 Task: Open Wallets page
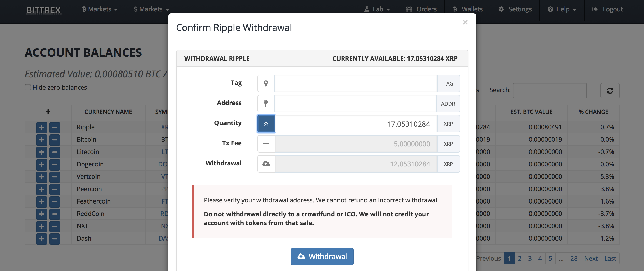[x=468, y=9]
